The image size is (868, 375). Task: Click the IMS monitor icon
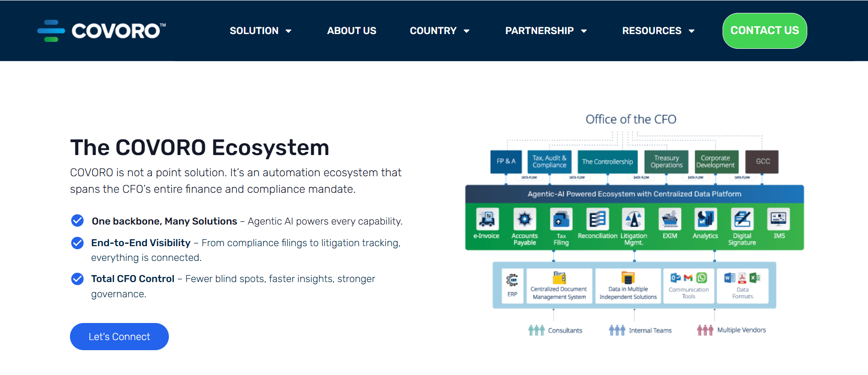pos(779,219)
